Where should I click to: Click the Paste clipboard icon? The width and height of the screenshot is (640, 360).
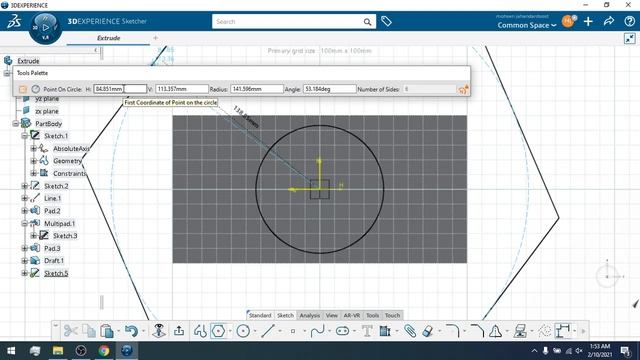[x=107, y=331]
